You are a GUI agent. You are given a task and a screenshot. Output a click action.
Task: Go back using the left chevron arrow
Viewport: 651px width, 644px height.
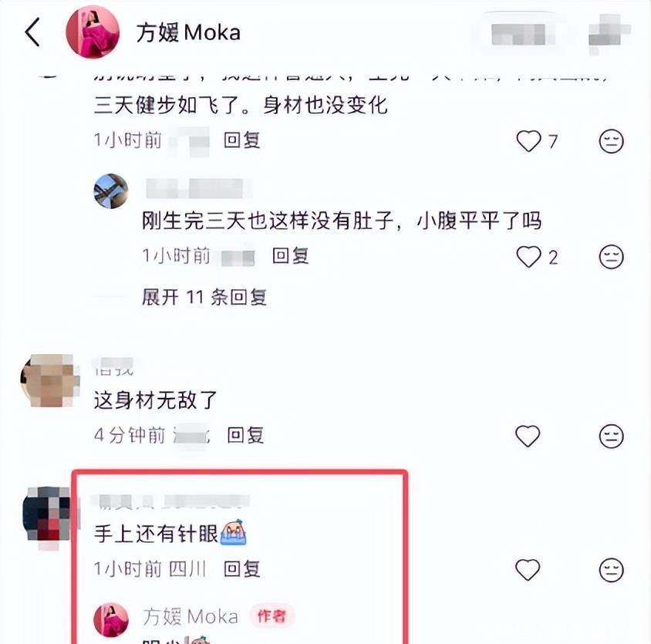click(32, 32)
